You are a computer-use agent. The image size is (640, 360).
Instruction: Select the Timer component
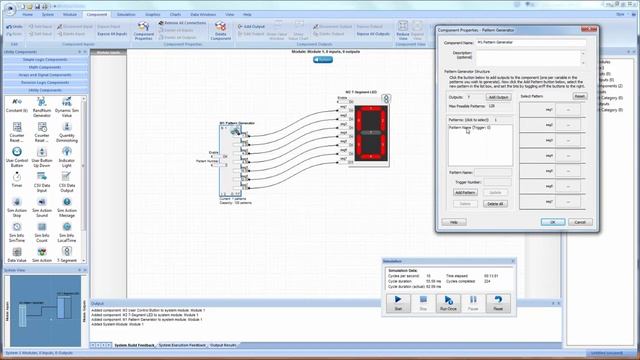(17, 180)
